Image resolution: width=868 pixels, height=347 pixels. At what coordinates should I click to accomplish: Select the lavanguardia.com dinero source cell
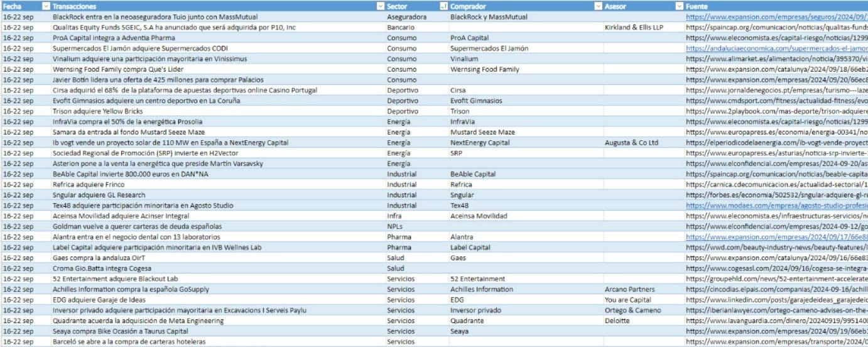point(776,321)
